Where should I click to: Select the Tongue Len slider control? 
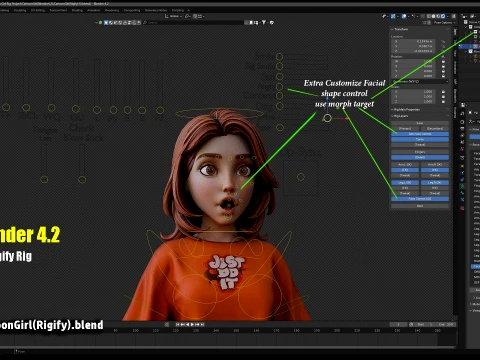tap(44, 179)
